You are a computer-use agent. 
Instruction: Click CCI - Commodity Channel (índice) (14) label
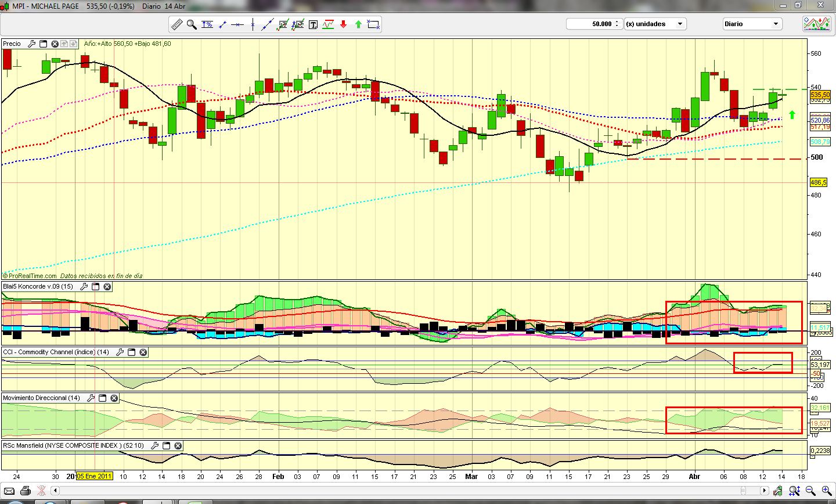(56, 352)
